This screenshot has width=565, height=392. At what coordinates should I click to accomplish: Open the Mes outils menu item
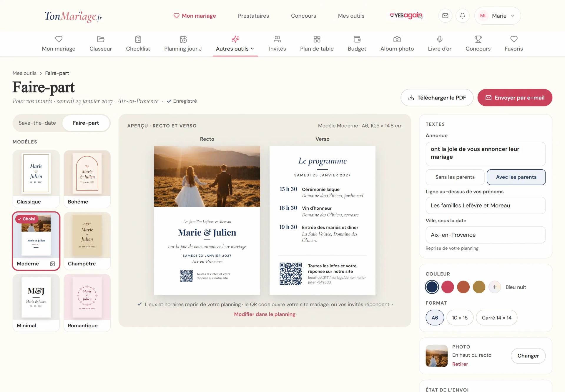click(x=351, y=16)
